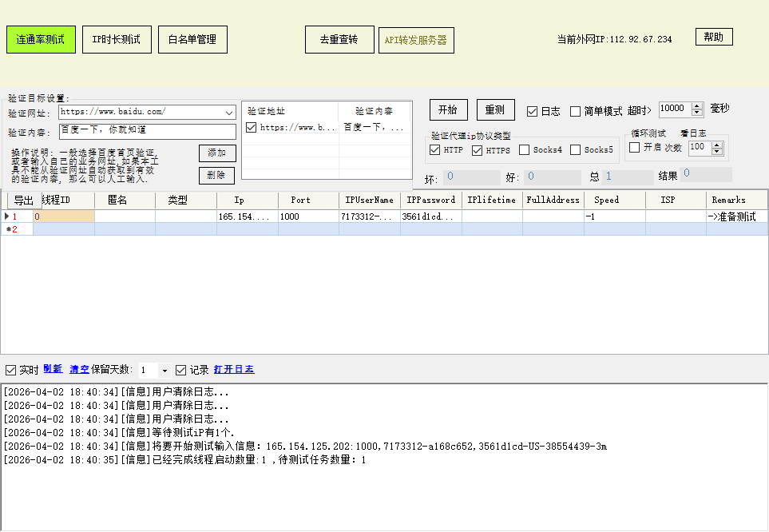Viewport: 769px width, 532px height.
Task: Click the 验证地址 list column header
Action: pos(291,111)
